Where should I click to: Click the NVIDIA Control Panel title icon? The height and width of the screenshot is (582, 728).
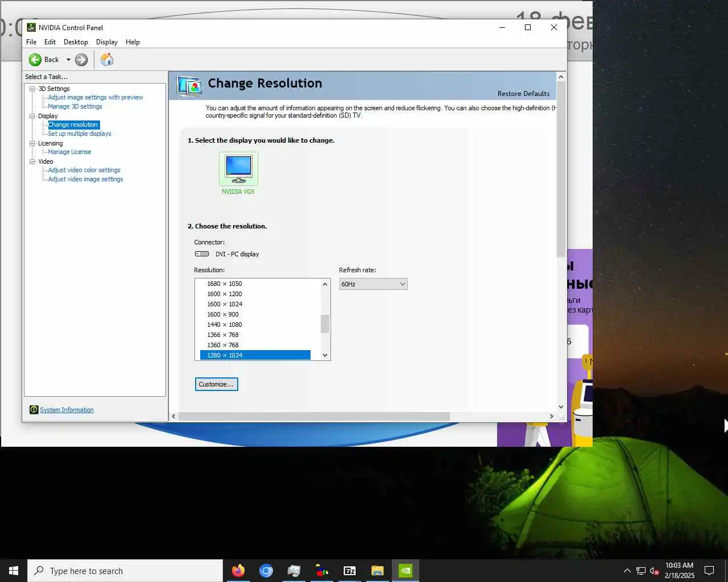click(31, 27)
